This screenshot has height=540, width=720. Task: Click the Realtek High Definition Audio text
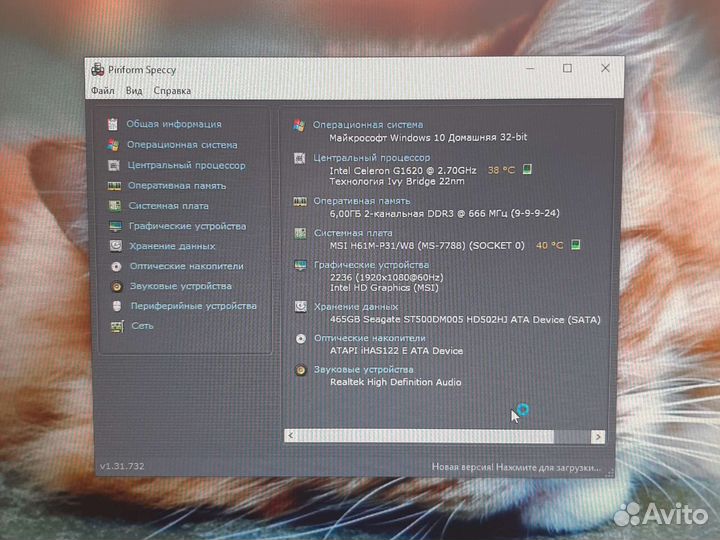pyautogui.click(x=396, y=382)
